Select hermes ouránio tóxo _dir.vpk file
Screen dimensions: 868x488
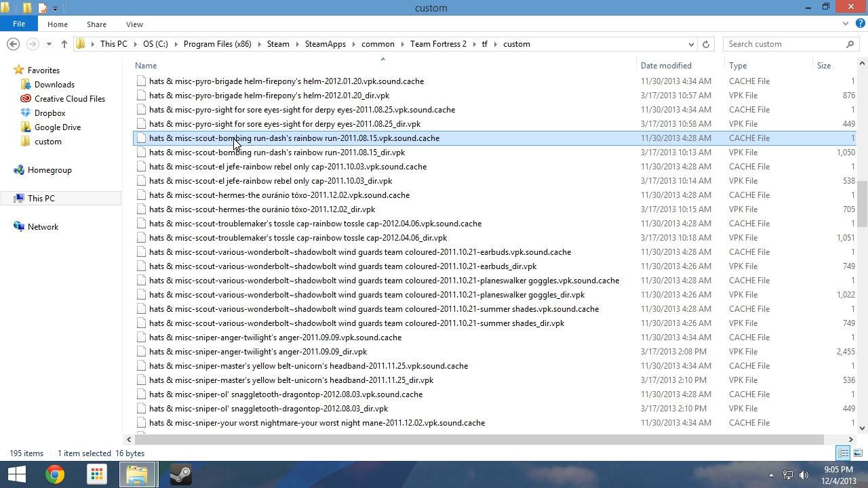[x=262, y=209]
